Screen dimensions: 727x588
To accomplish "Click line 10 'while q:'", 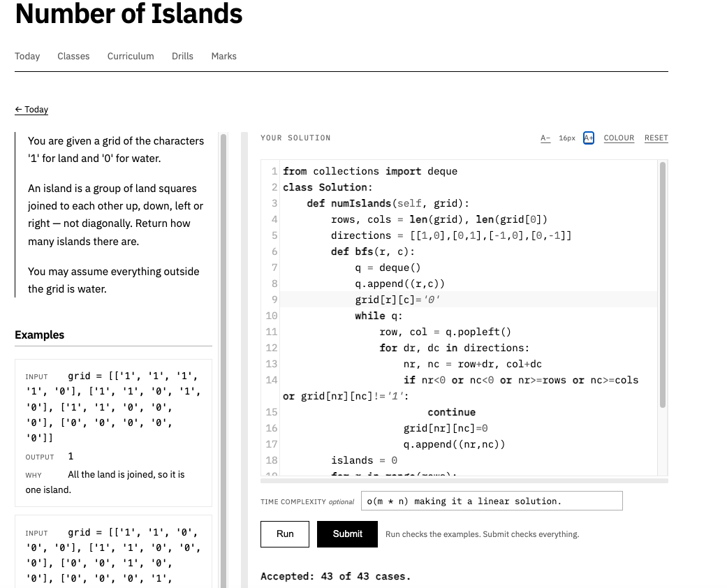I will point(379,316).
